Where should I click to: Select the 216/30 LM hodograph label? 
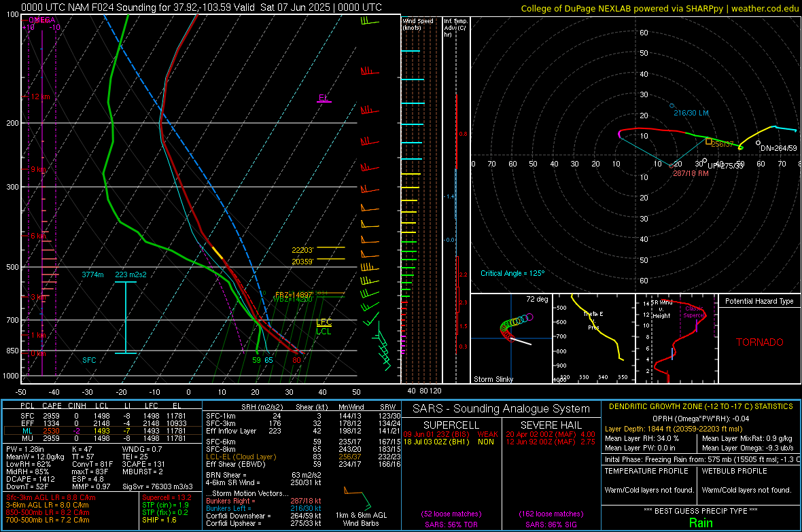pyautogui.click(x=691, y=113)
